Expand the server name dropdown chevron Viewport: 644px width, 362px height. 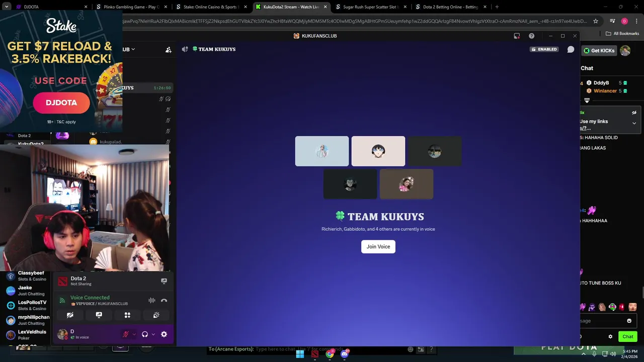click(x=133, y=49)
